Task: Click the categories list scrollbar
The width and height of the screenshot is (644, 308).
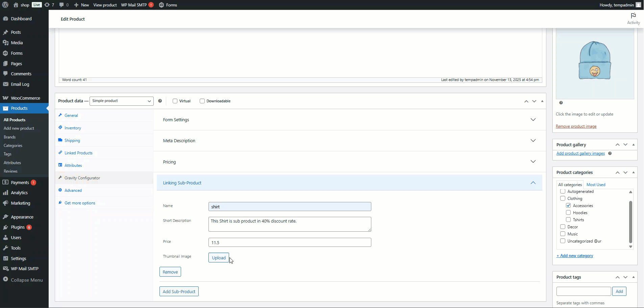Action: (630, 222)
